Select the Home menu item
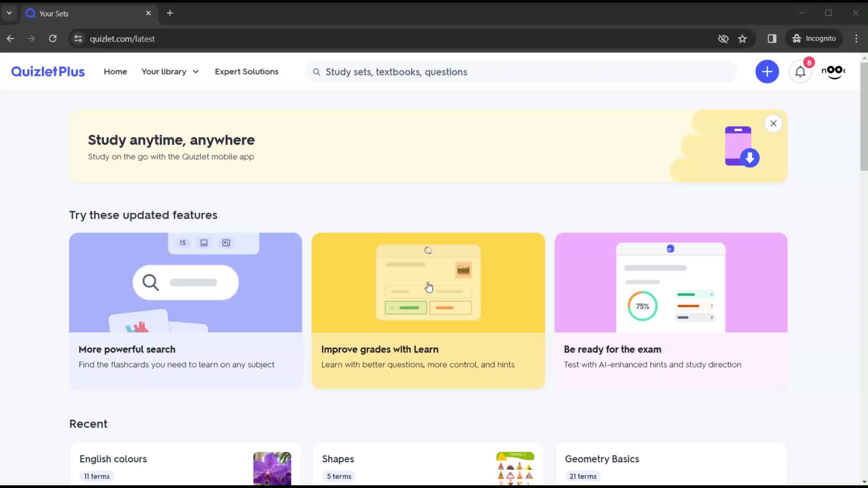The width and height of the screenshot is (868, 488). pos(116,71)
